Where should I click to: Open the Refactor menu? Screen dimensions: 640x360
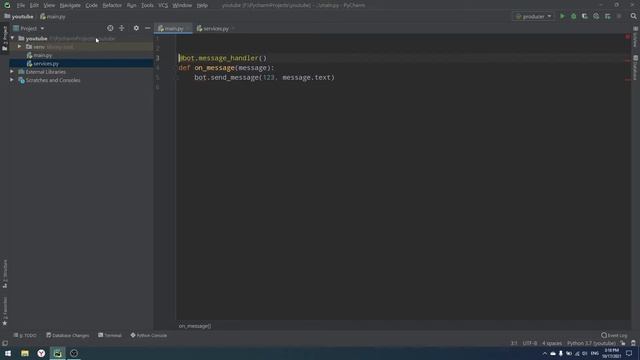click(112, 5)
